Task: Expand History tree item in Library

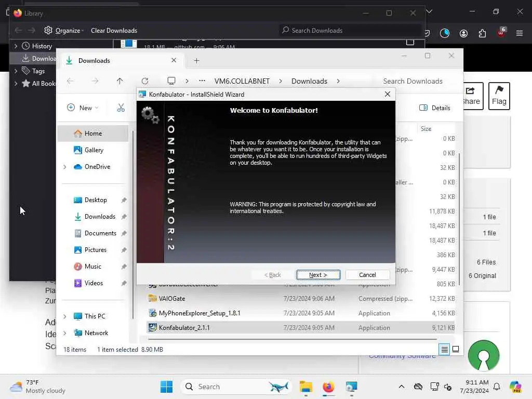Action: [16, 46]
